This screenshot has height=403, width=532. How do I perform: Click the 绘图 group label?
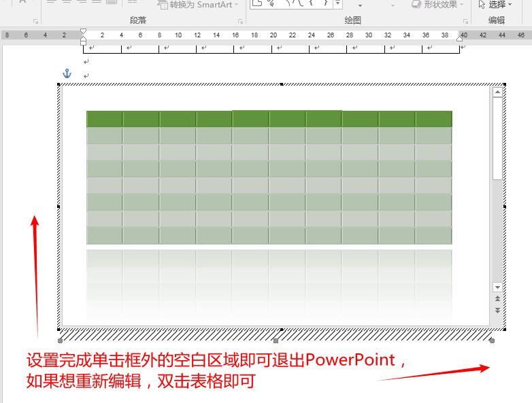pos(352,20)
